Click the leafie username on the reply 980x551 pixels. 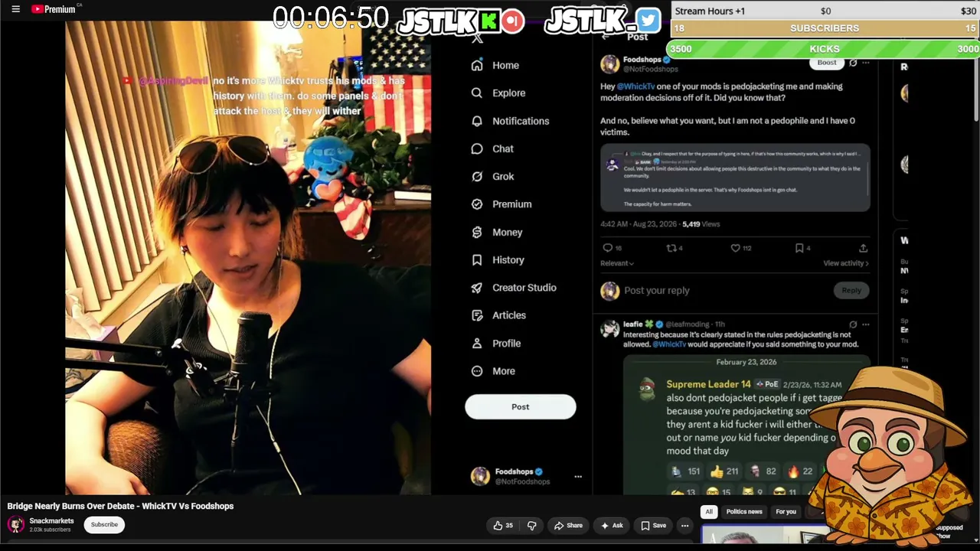click(632, 324)
